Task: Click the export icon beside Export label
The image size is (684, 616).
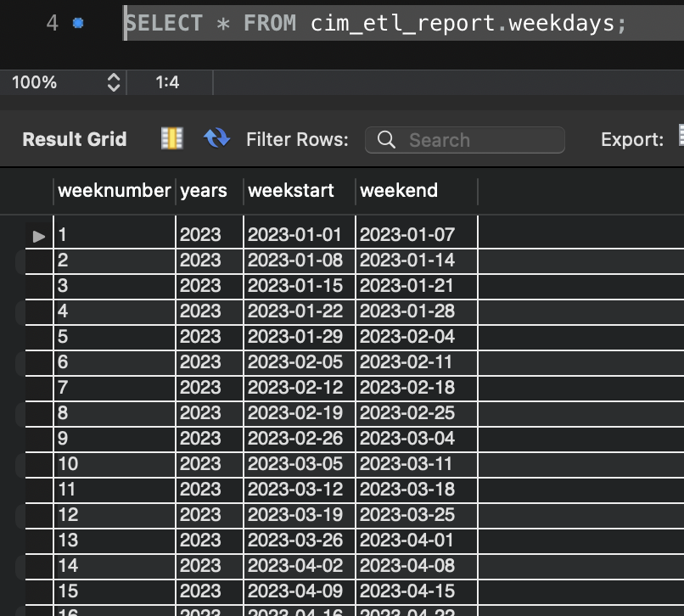Action: (680, 137)
